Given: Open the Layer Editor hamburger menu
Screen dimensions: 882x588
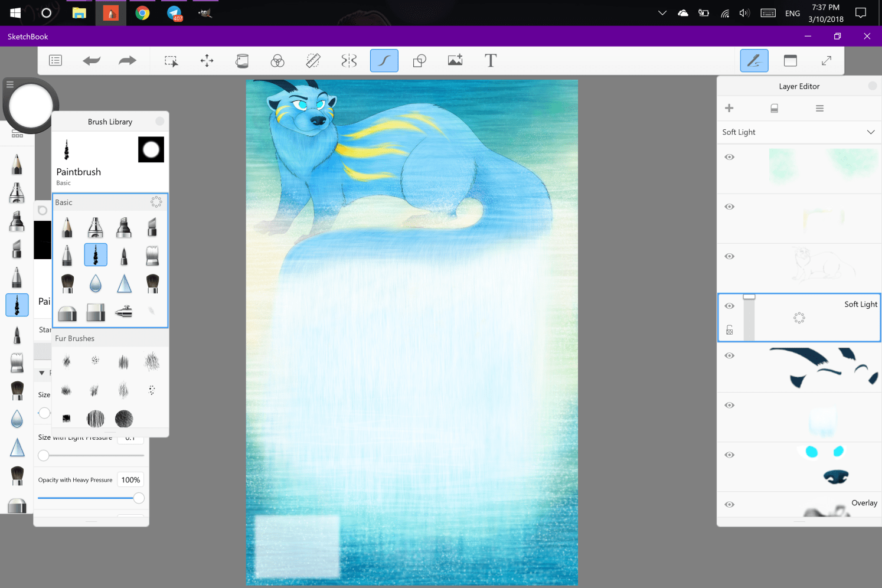Looking at the screenshot, I should pos(819,109).
